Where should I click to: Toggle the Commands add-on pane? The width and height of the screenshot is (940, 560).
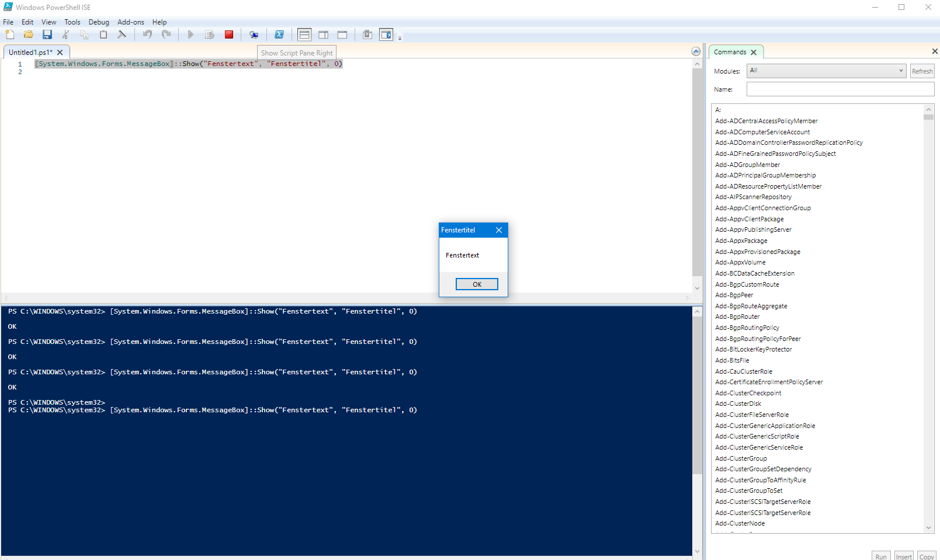[x=386, y=34]
